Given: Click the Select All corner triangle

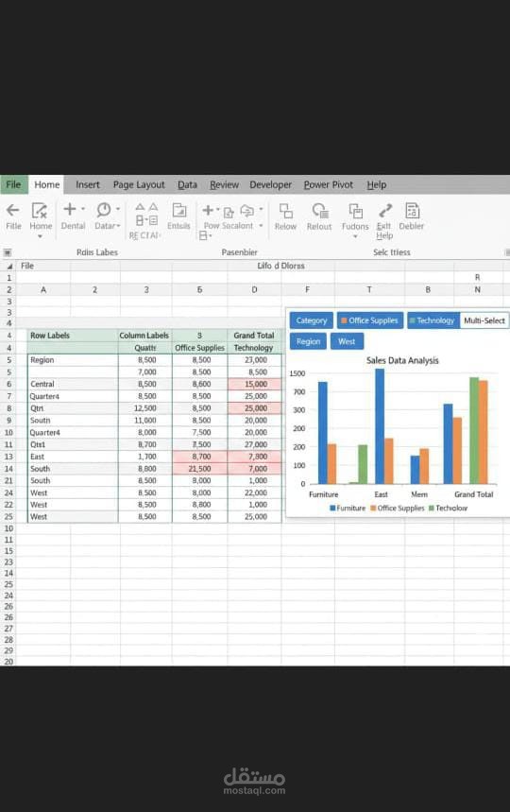Looking at the screenshot, I should coord(9,267).
